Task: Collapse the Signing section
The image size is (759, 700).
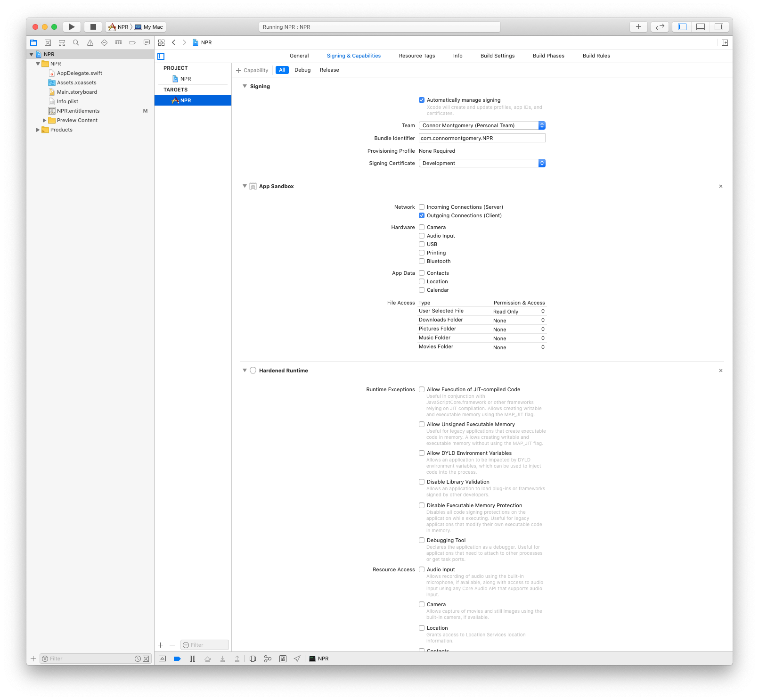Action: coord(245,86)
